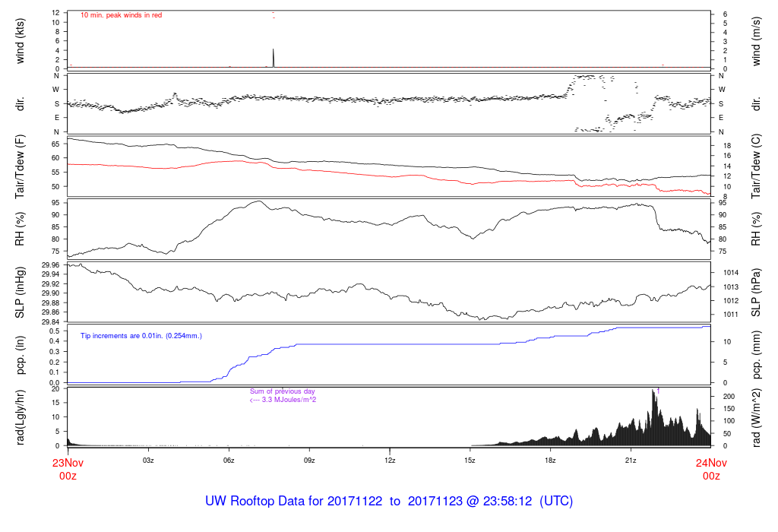Click the '03z' time axis label
The image size is (778, 532).
click(x=148, y=461)
